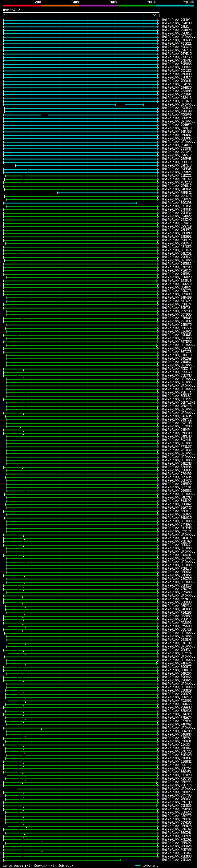Select the UniRef100_B9N7I4 label
The height and width of the screenshot is (868, 197).
[x=176, y=50]
